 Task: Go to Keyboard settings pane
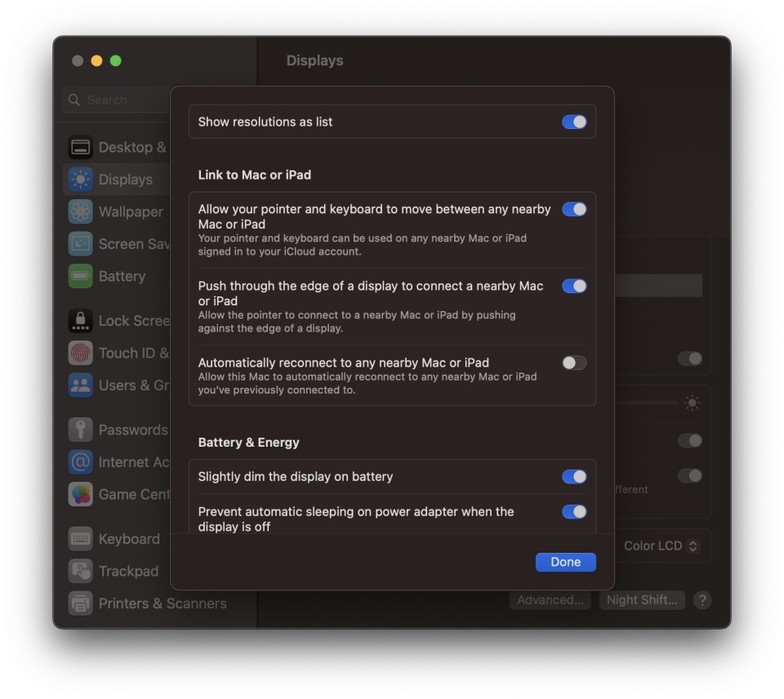point(129,539)
